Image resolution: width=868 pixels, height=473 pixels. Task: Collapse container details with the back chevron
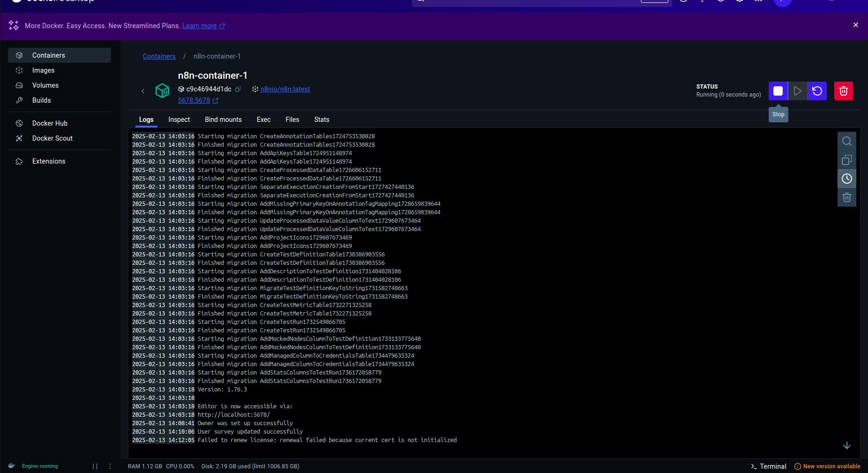click(x=144, y=91)
